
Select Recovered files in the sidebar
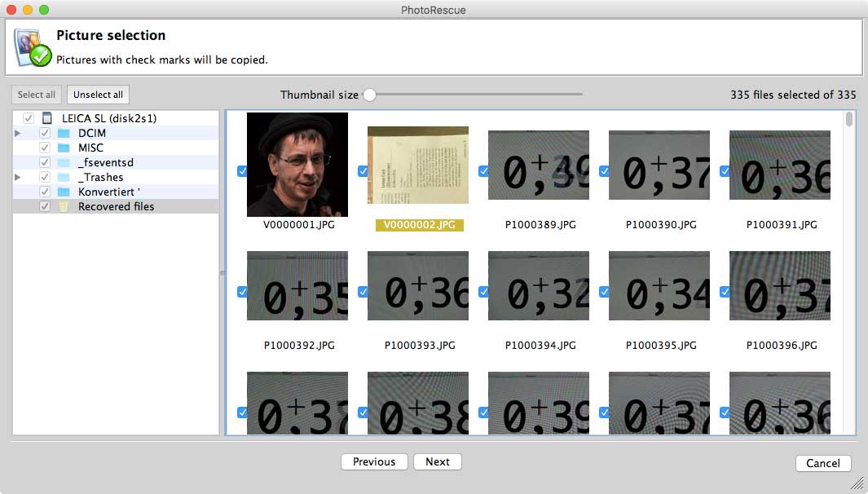click(x=116, y=206)
